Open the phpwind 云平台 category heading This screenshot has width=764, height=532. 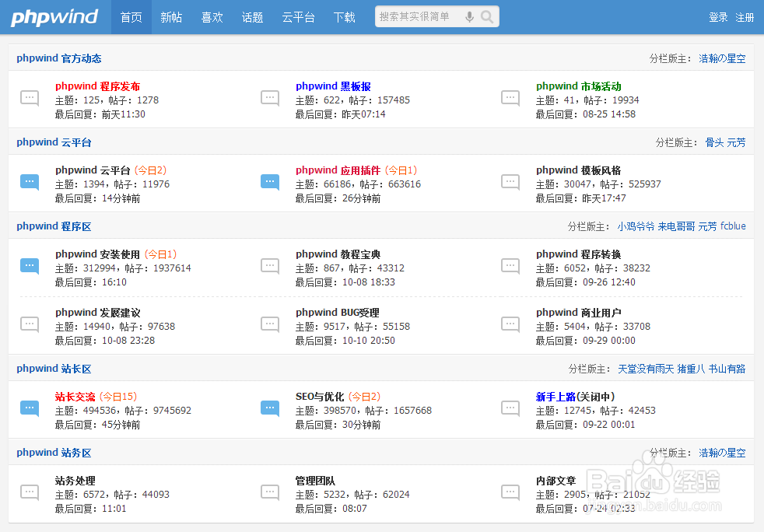(54, 142)
